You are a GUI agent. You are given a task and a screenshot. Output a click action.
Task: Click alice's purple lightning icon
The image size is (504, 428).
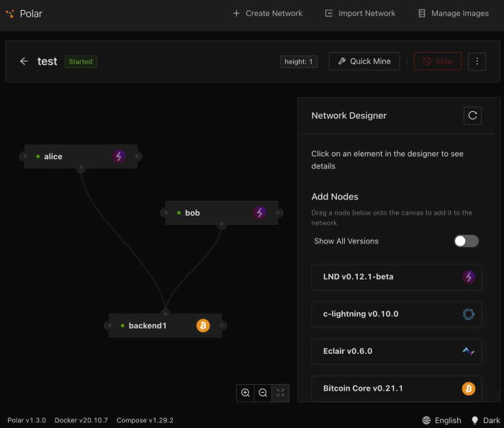[119, 156]
